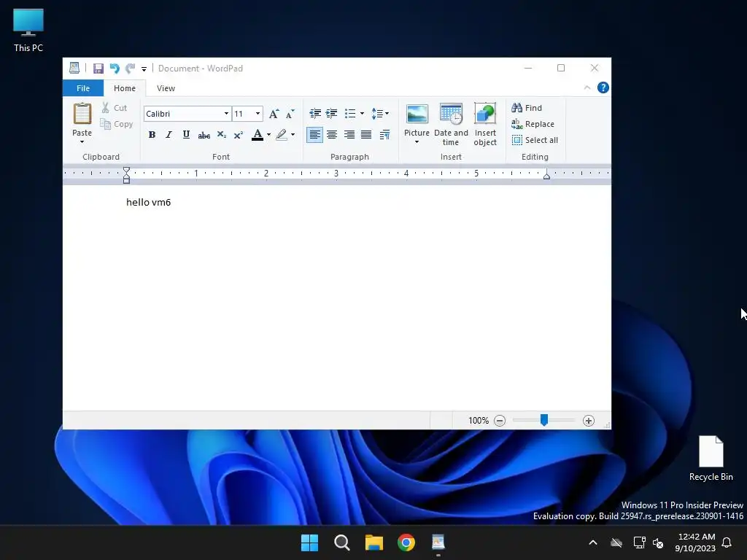
Task: Expand the font family dropdown arrow
Action: 226,114
